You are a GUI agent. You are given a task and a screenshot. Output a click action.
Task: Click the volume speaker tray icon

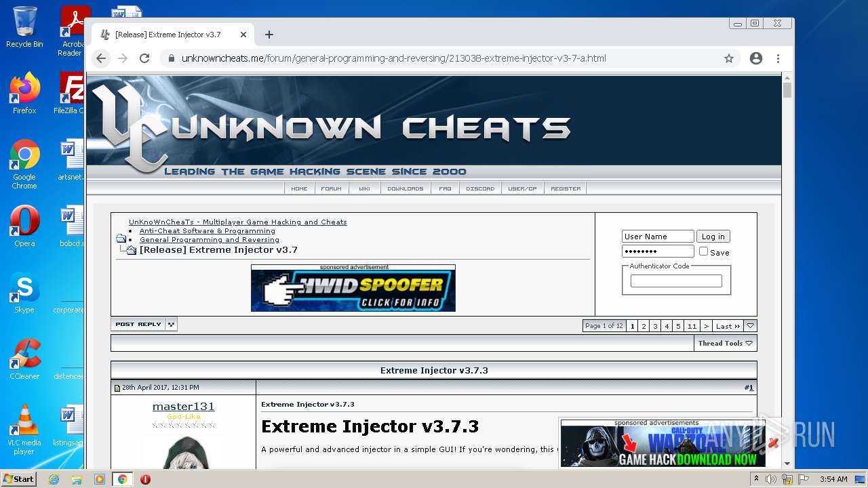click(x=771, y=479)
